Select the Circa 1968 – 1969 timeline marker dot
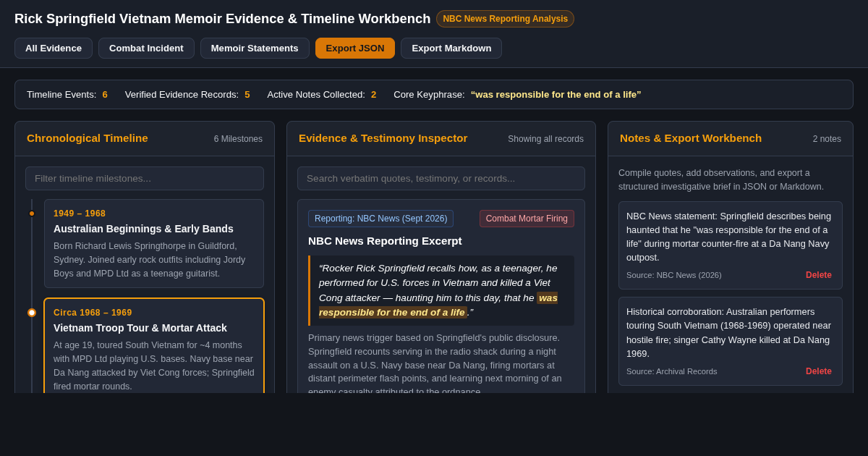 (32, 313)
